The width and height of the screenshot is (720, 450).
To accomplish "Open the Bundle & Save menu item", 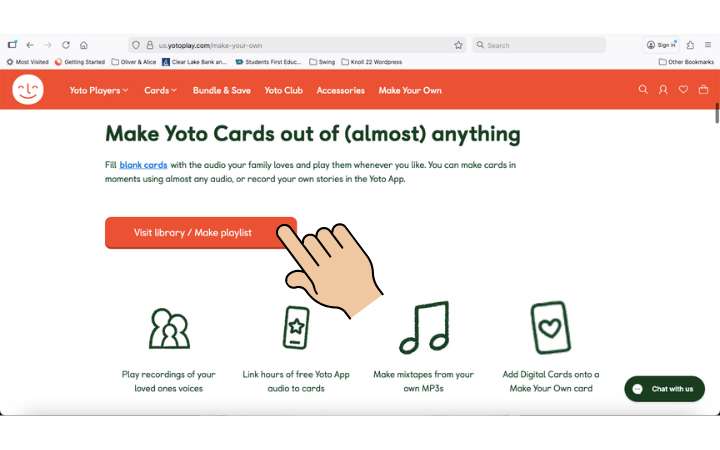I will [222, 90].
